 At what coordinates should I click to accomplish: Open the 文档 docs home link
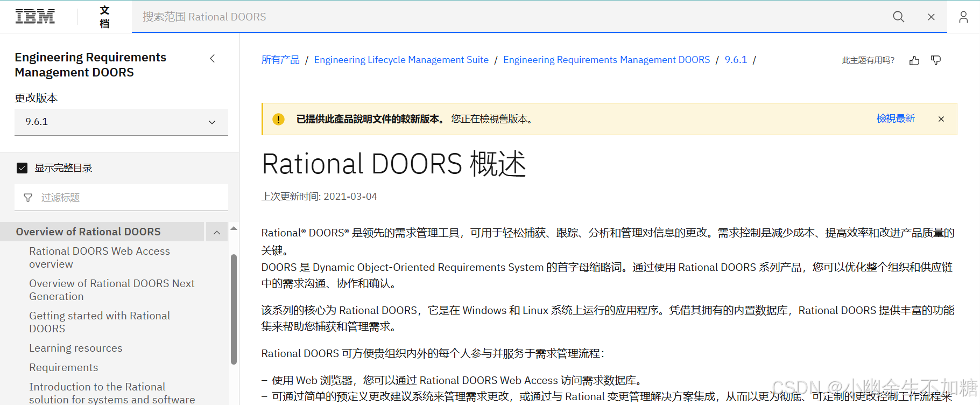(104, 17)
